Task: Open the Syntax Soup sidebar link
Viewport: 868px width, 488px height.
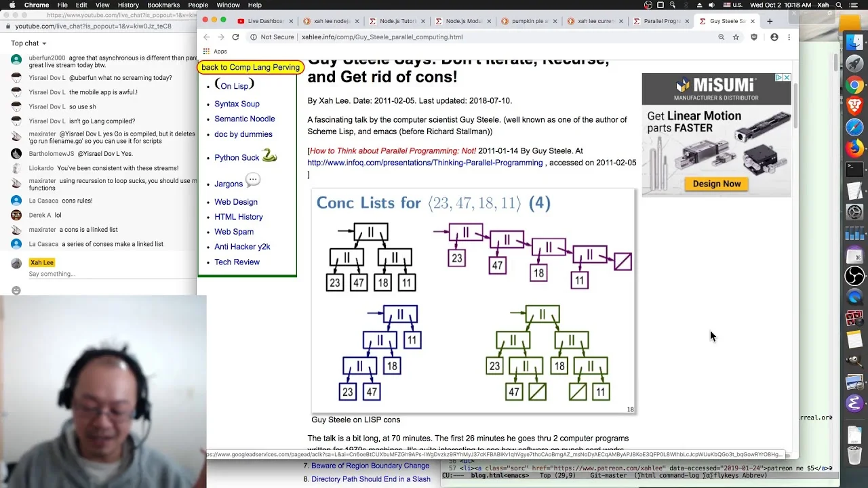Action: (237, 104)
